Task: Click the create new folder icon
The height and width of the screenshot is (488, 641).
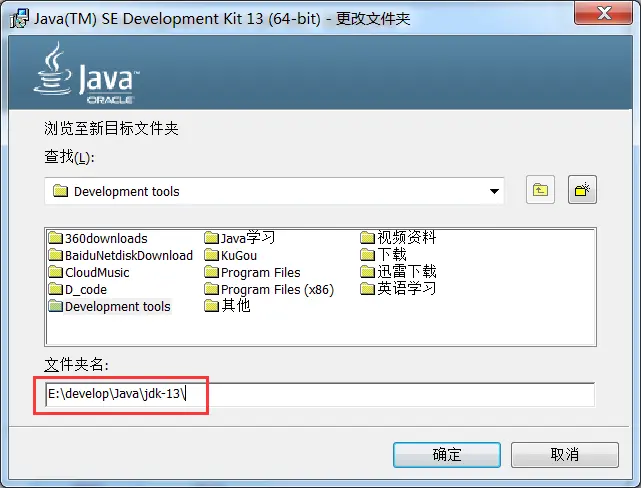Action: point(582,190)
